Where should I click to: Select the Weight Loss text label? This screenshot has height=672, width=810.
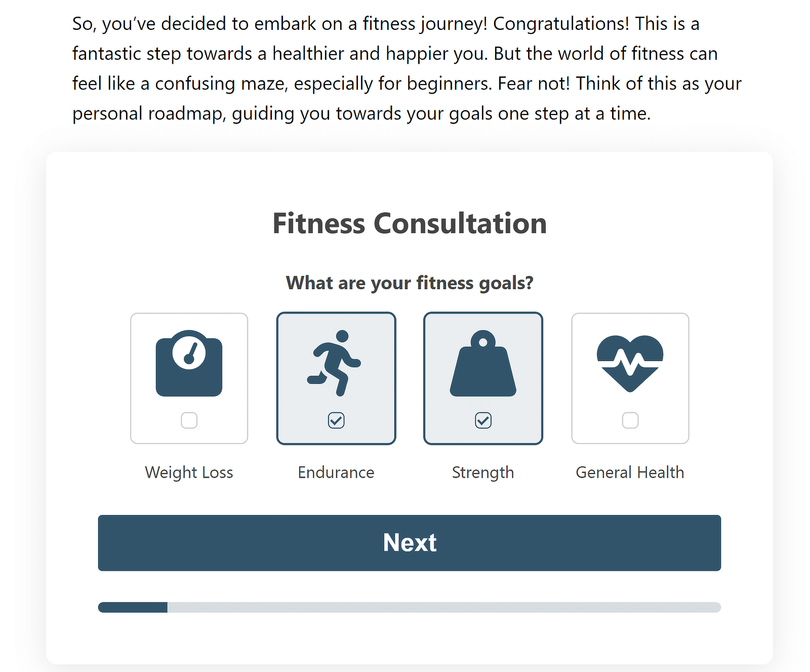pyautogui.click(x=189, y=472)
